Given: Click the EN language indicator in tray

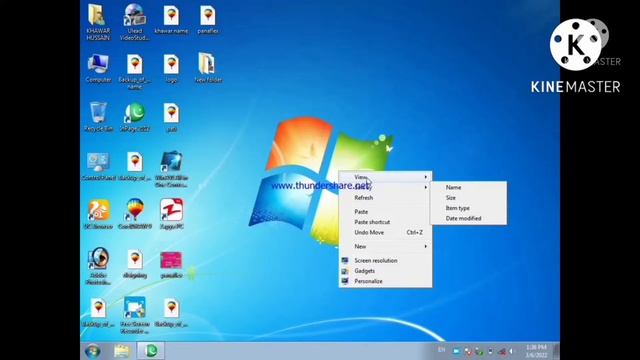Looking at the screenshot, I should tap(442, 350).
